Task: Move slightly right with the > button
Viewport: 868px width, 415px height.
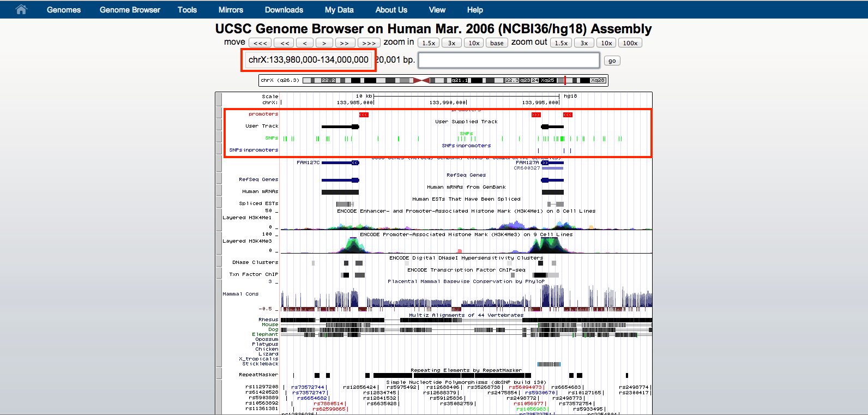Action: click(x=324, y=43)
